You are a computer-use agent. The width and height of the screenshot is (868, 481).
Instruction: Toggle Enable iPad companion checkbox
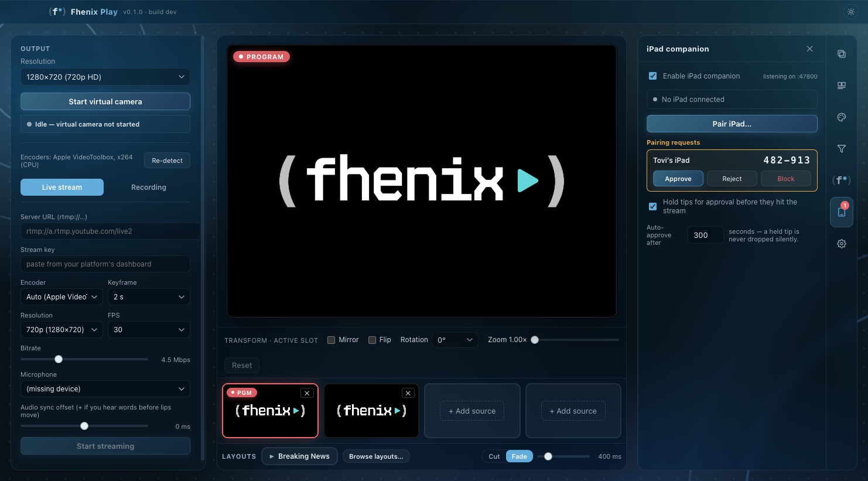tap(652, 76)
